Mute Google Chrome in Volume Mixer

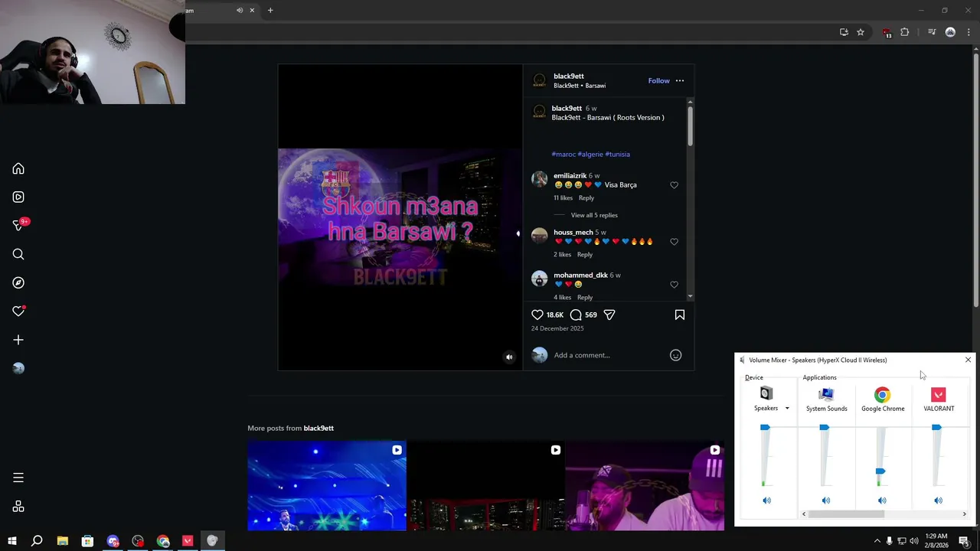[882, 500]
